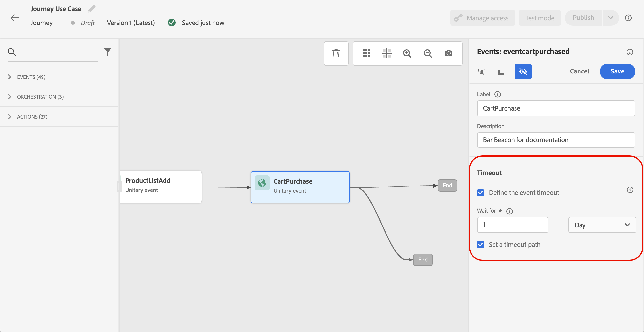Viewport: 644px width, 332px height.
Task: Take a canvas screenshot with camera icon
Action: [x=448, y=53]
